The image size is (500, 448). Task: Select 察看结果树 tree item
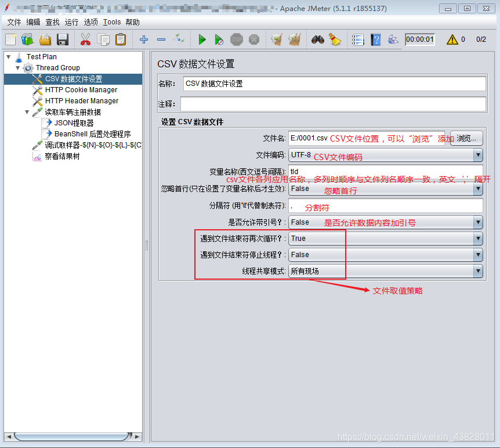[x=62, y=156]
